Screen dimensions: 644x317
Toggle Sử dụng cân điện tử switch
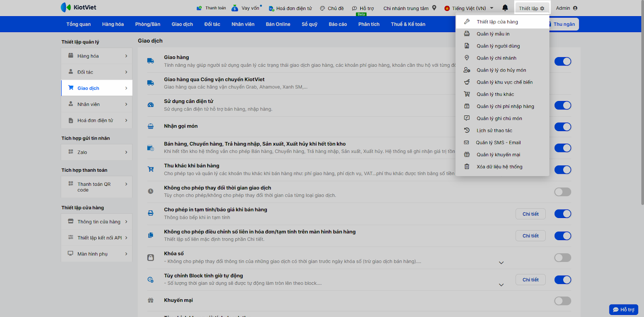(x=563, y=105)
